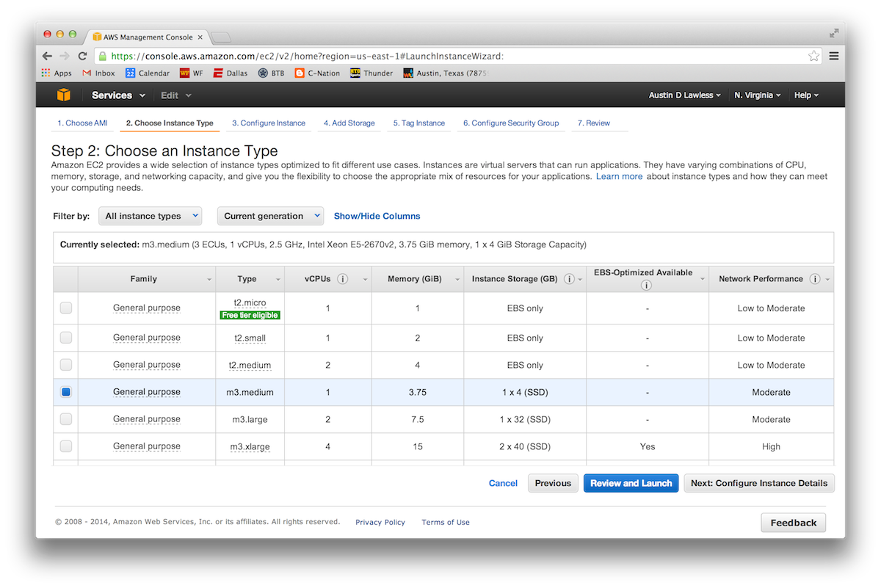Open the Services dropdown menu
881x588 pixels.
pyautogui.click(x=118, y=95)
